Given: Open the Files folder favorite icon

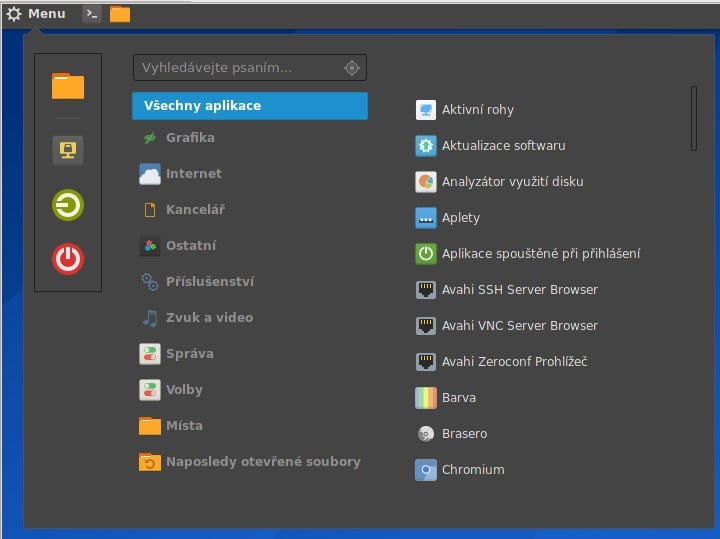Looking at the screenshot, I should [68, 86].
